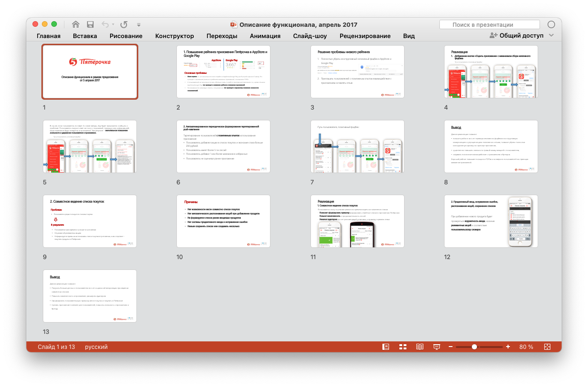The image size is (588, 387).
Task: Open the Главная tab
Action: click(x=48, y=36)
